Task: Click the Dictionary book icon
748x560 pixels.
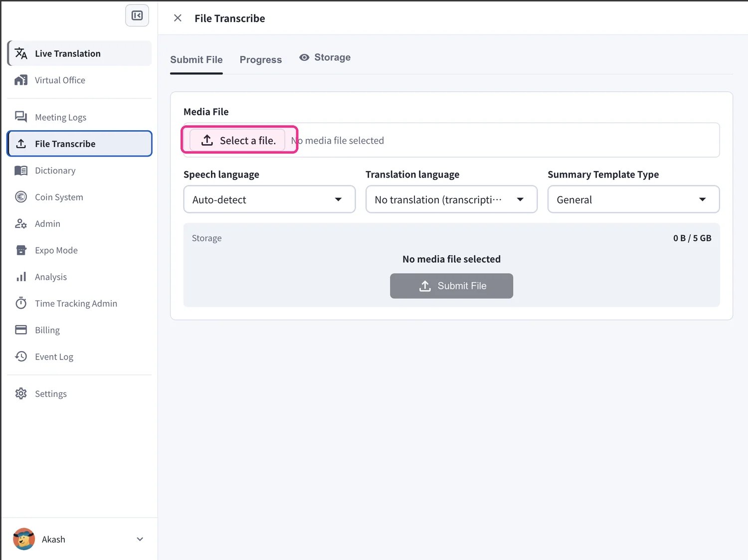Action: point(21,171)
